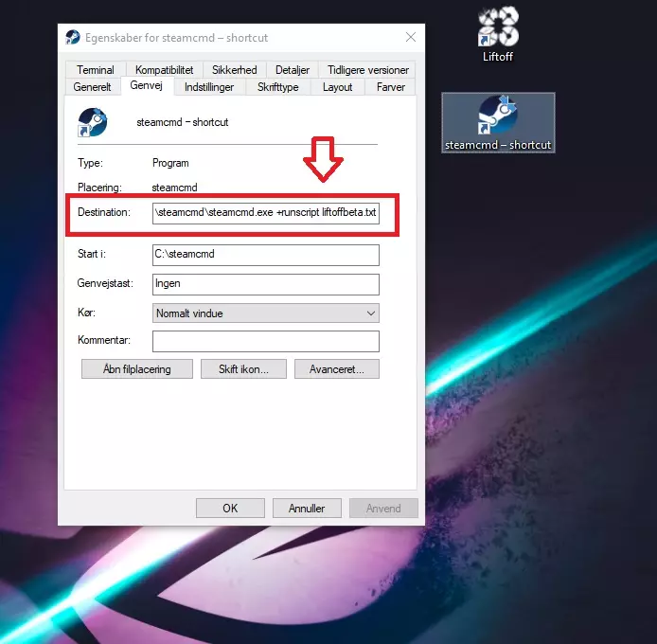Select the steamcmd – shortcut desktop icon

click(498, 123)
